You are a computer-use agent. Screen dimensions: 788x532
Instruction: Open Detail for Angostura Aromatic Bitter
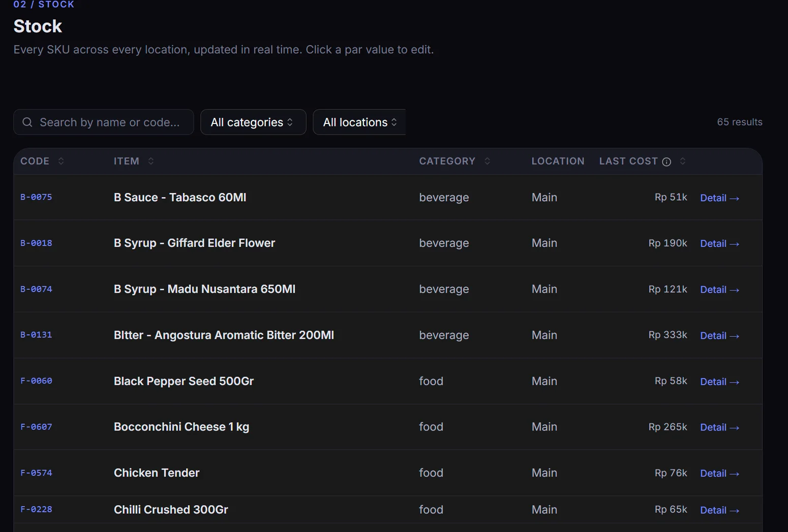tap(719, 335)
